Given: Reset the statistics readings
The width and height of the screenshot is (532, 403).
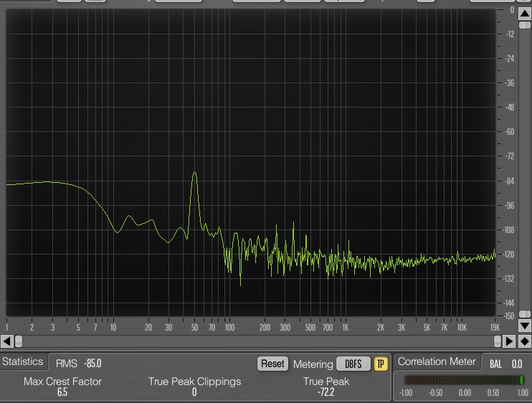Looking at the screenshot, I should pos(272,364).
